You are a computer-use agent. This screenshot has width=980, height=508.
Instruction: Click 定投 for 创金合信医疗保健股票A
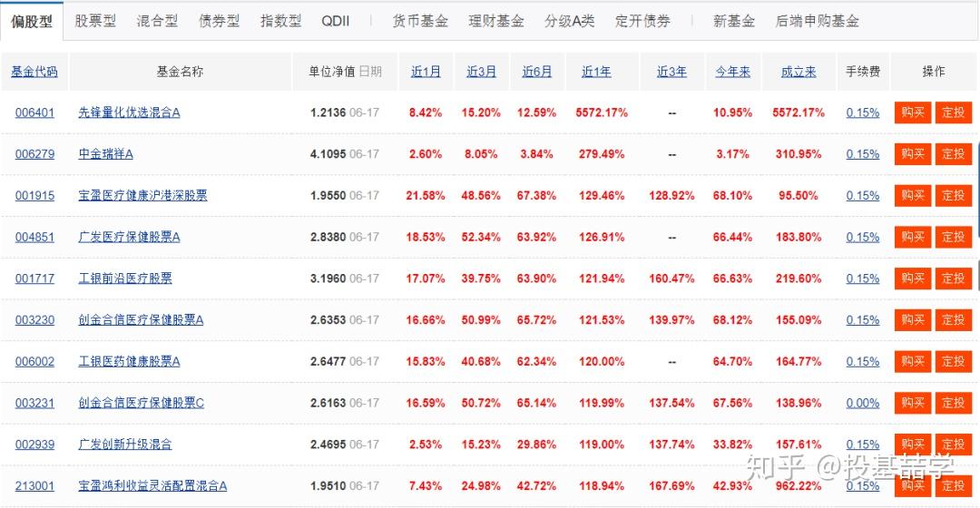(953, 320)
